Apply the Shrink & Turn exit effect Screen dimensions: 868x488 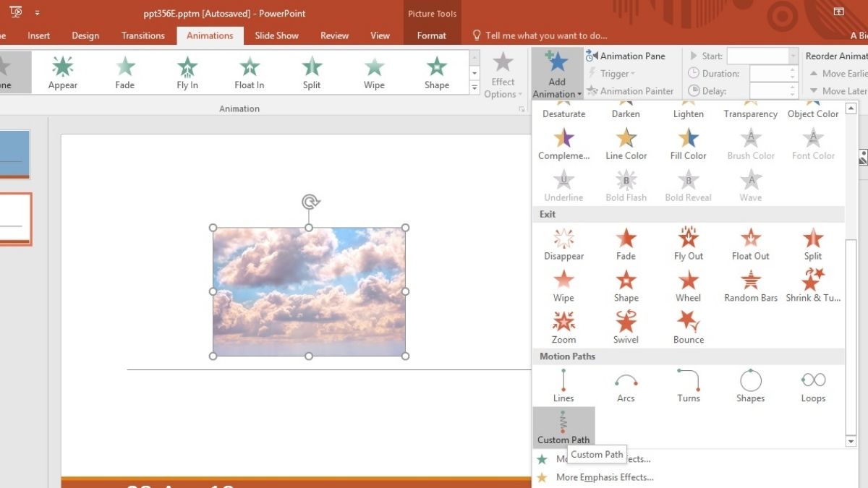click(x=812, y=283)
